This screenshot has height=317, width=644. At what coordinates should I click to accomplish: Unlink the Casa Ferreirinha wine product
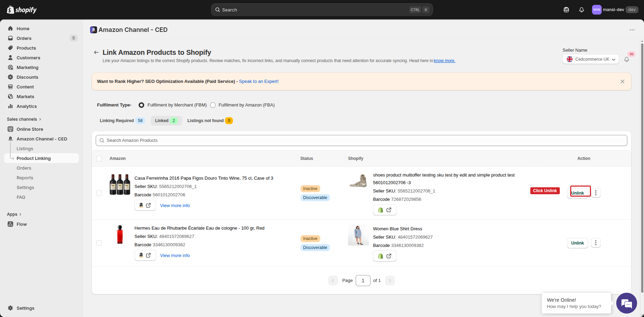click(x=577, y=193)
